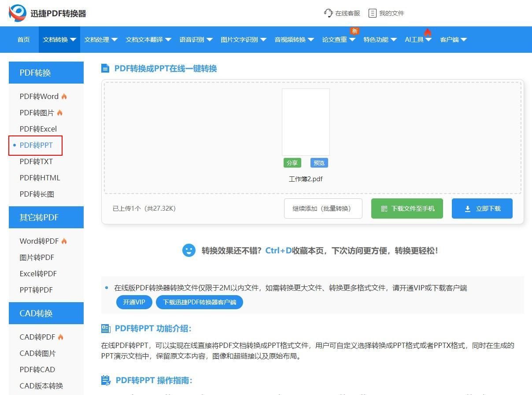Screen dimensions: 532x395
Task: Click the fire icon beside PDF转Word
Action: 64,96
